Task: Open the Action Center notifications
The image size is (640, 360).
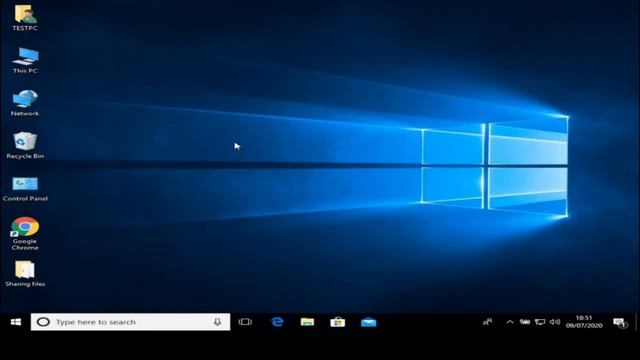Action: click(x=620, y=322)
